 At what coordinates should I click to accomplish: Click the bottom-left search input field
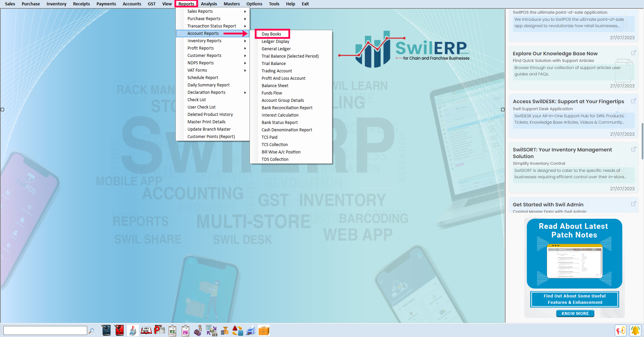[x=45, y=331]
